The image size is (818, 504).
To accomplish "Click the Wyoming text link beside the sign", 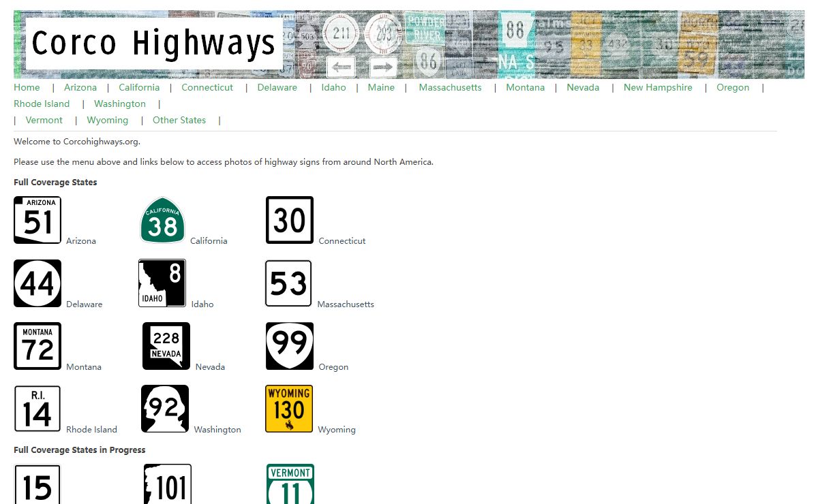I will click(337, 430).
